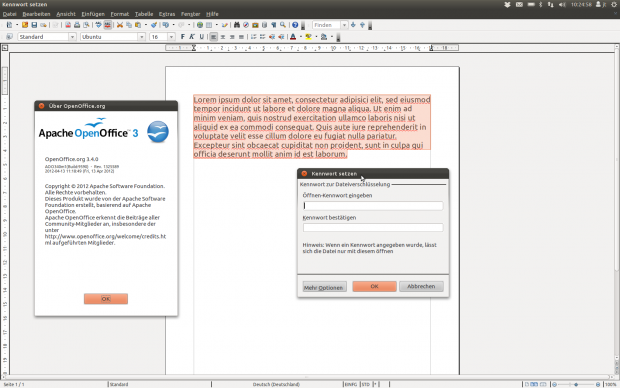Apply highlighting color icon
620x388 pixels.
pos(308,37)
